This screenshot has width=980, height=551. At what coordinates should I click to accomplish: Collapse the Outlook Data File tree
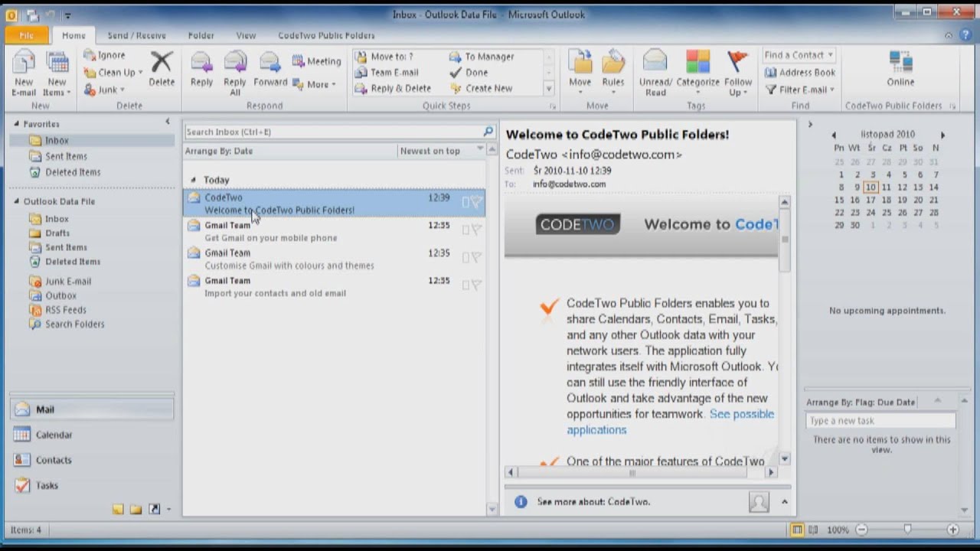tap(16, 201)
